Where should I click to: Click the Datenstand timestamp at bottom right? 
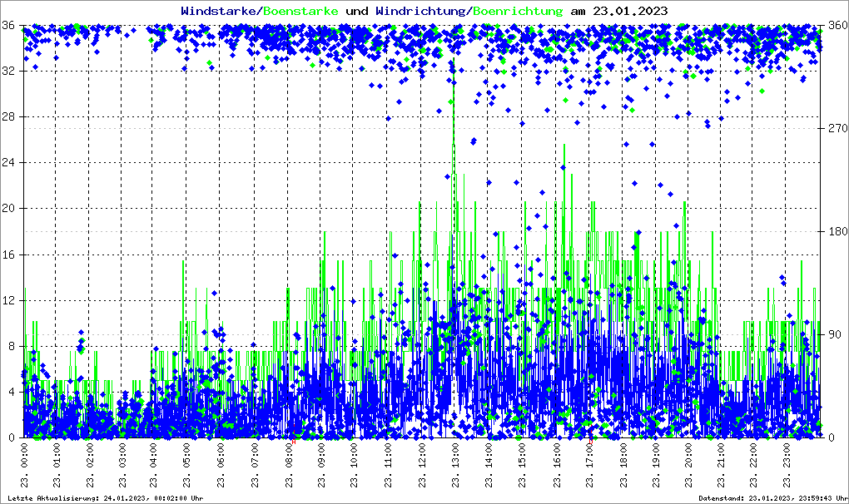coord(773,498)
